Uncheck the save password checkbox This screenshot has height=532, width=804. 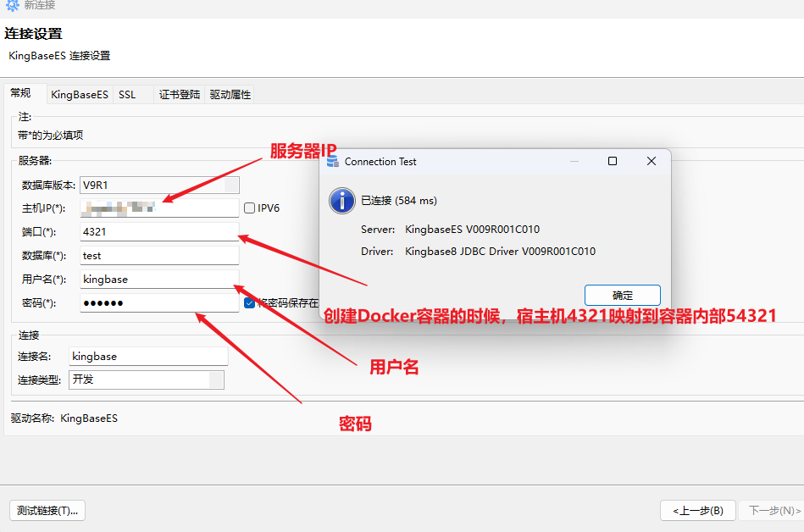pyautogui.click(x=250, y=303)
